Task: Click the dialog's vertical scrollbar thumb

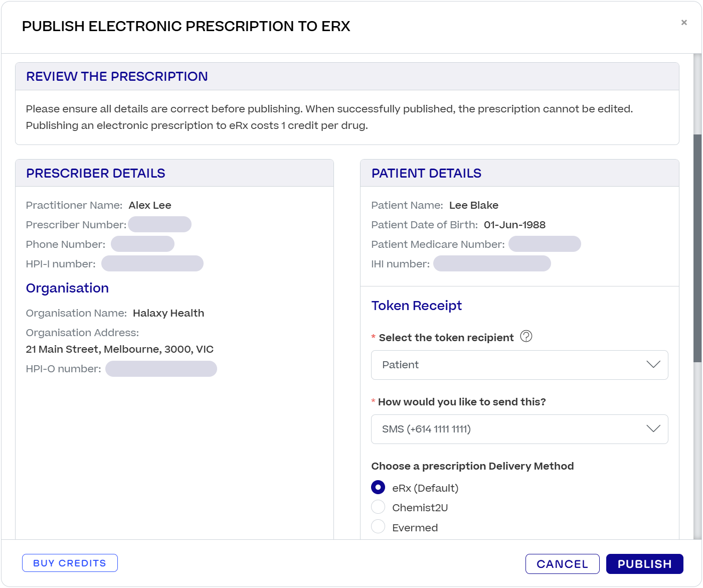Action: pyautogui.click(x=697, y=248)
